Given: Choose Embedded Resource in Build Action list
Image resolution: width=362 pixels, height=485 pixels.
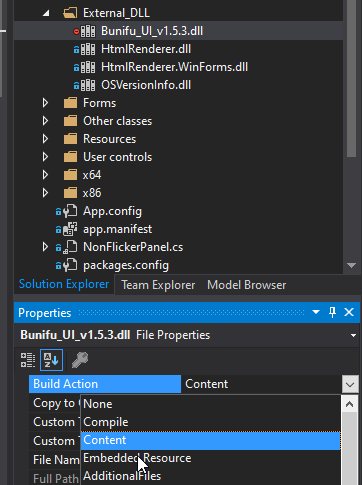Looking at the screenshot, I should click(x=211, y=458).
